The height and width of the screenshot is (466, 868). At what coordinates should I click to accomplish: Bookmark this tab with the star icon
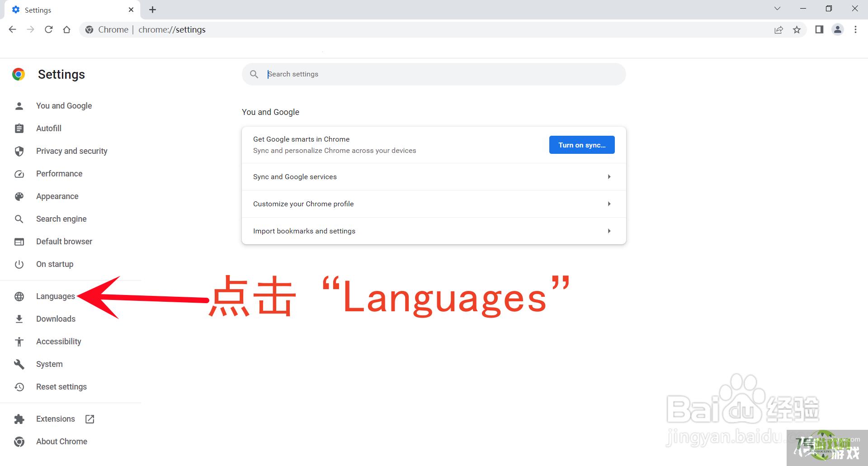(797, 30)
